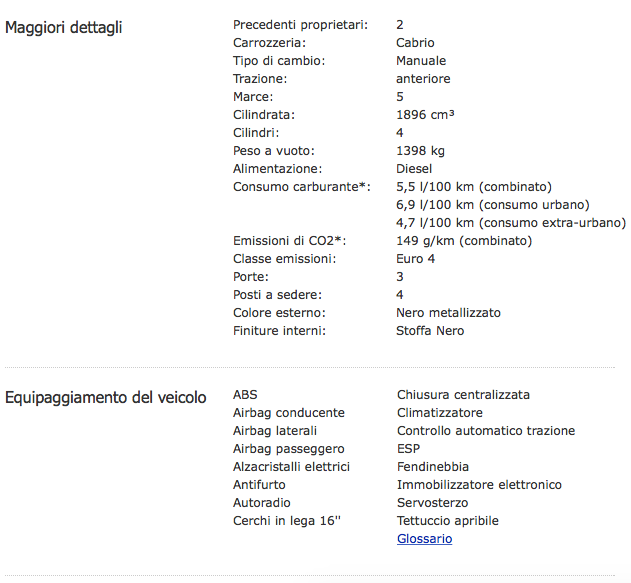
Task: Click the 5,5 l/100 km combinato text
Action: tap(474, 186)
